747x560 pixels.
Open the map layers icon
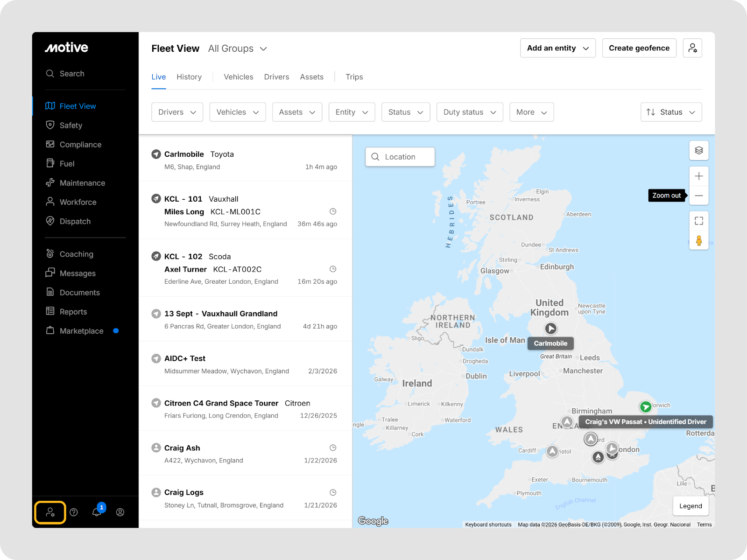(698, 150)
